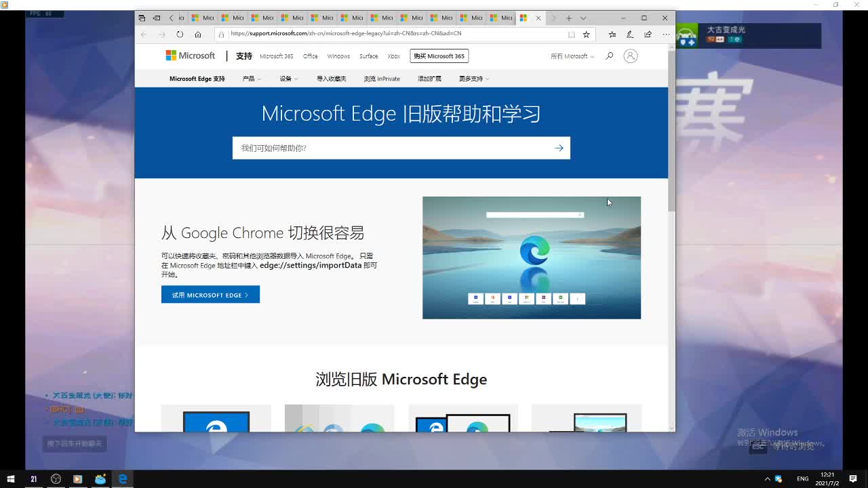Select 浏览 InPrivate in the nav bar
The width and height of the screenshot is (868, 488).
(382, 79)
